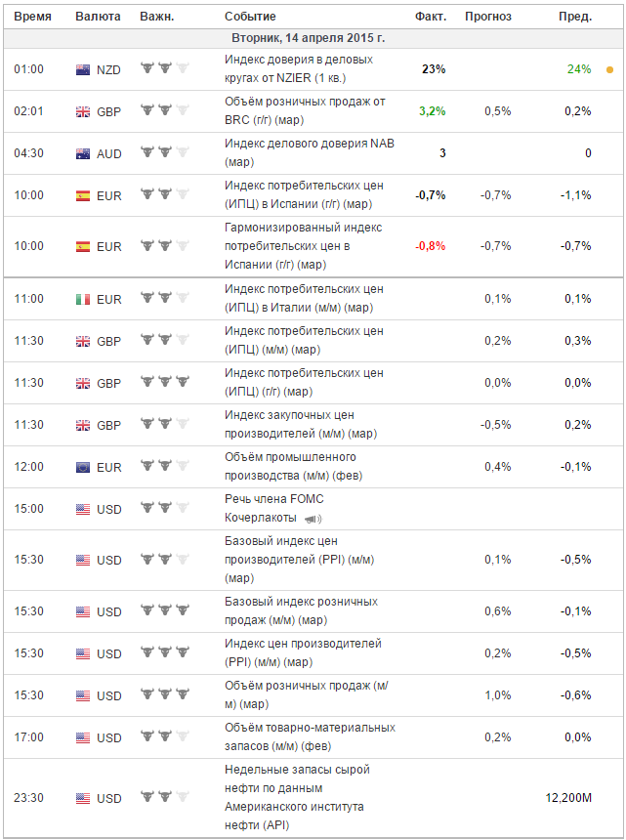Click the Spanish flag beside the 10:00 ИПЦ в Испании row
Viewport: 626px width, 840px height.
83,196
